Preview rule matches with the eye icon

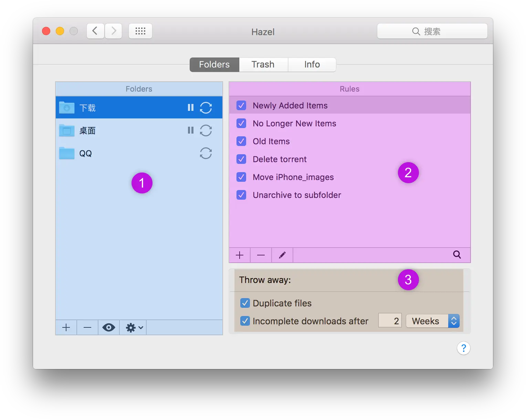109,327
